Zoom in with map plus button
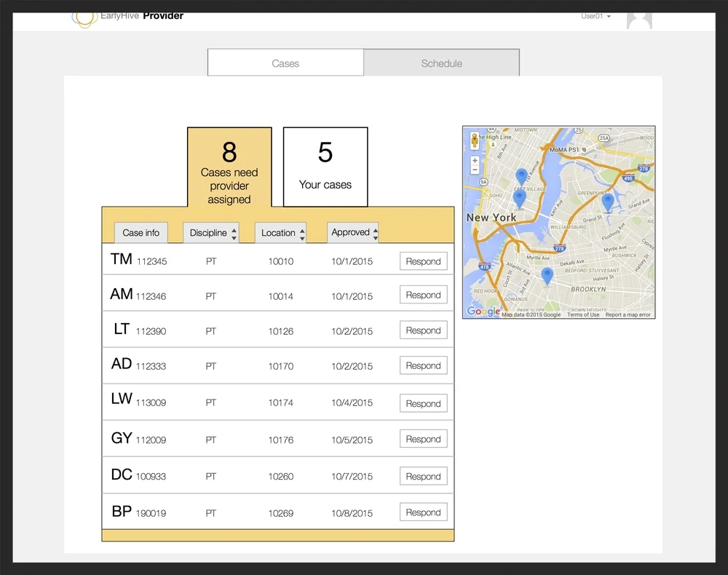 [475, 161]
